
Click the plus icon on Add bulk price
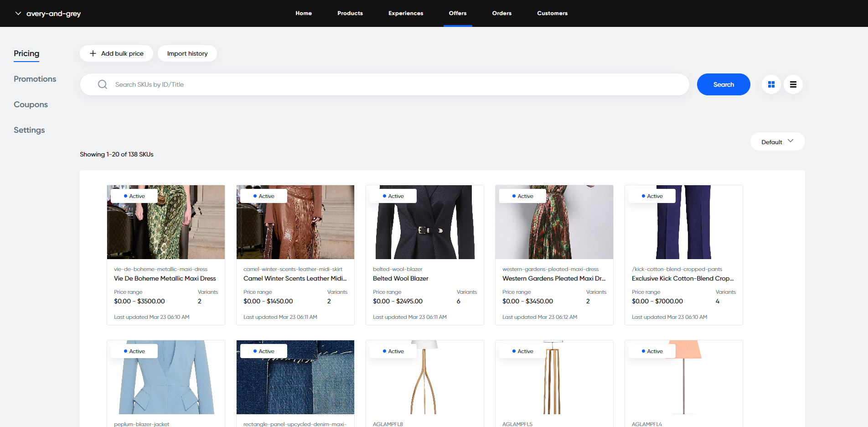[93, 53]
